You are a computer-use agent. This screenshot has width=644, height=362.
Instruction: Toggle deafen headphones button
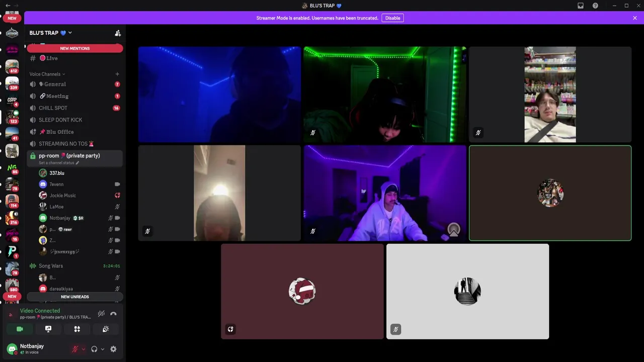[94, 349]
